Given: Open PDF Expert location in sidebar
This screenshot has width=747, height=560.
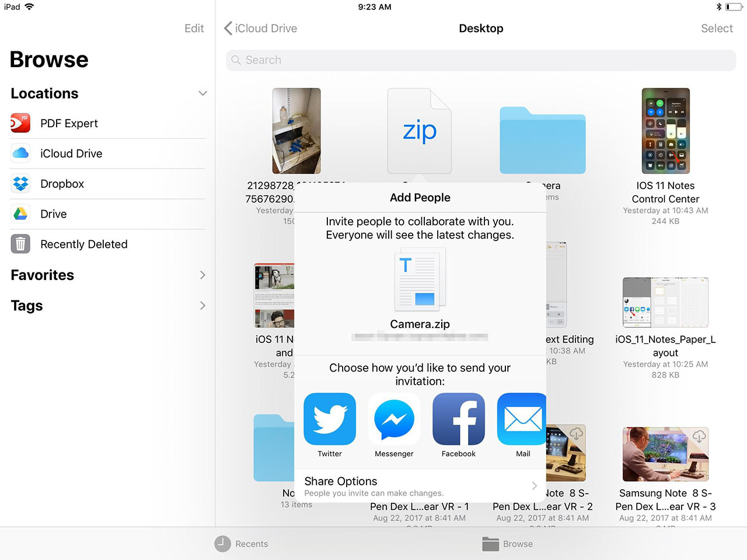Looking at the screenshot, I should pos(68,123).
